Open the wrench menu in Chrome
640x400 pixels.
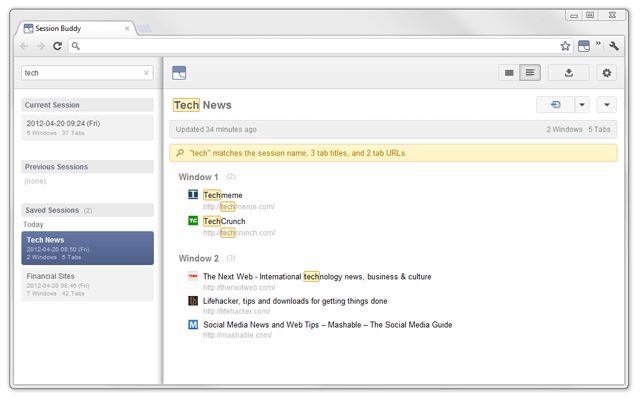[613, 46]
